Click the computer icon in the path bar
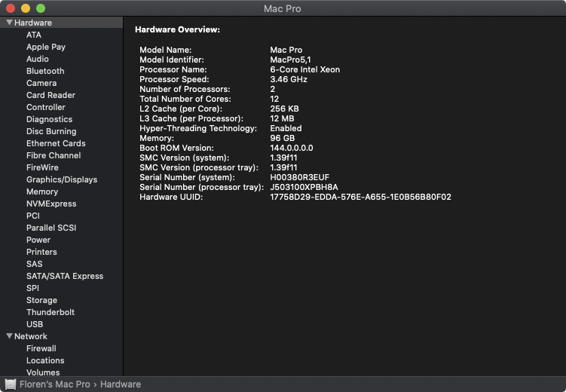This screenshot has height=392, width=566. [11, 384]
